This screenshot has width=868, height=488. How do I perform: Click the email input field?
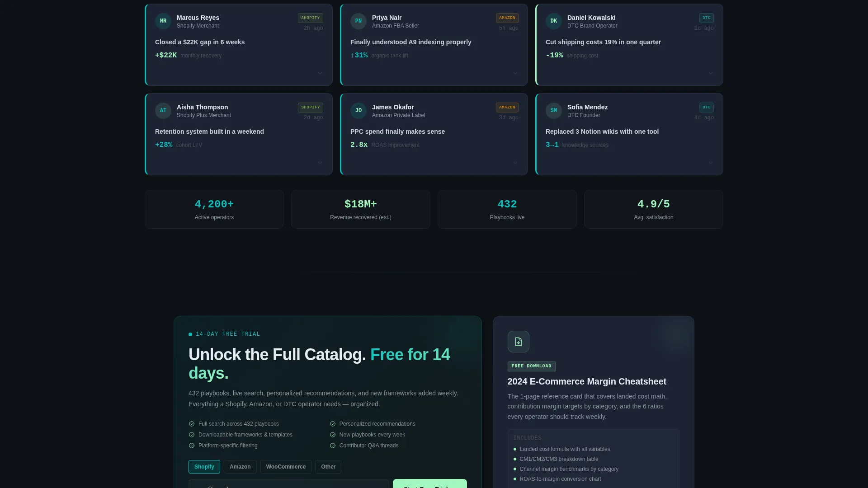click(289, 483)
